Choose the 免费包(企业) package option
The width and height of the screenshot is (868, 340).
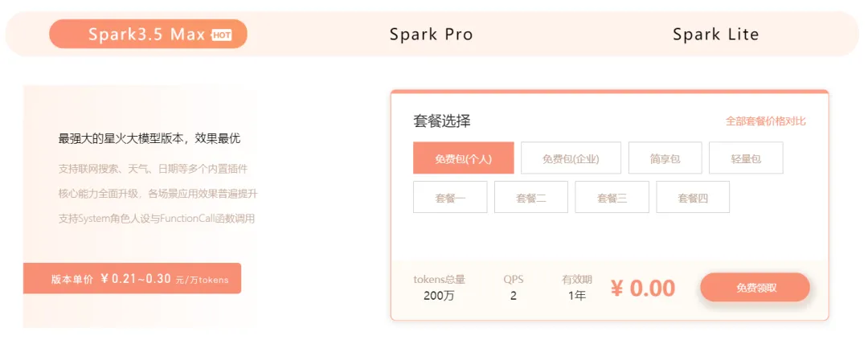click(x=571, y=158)
